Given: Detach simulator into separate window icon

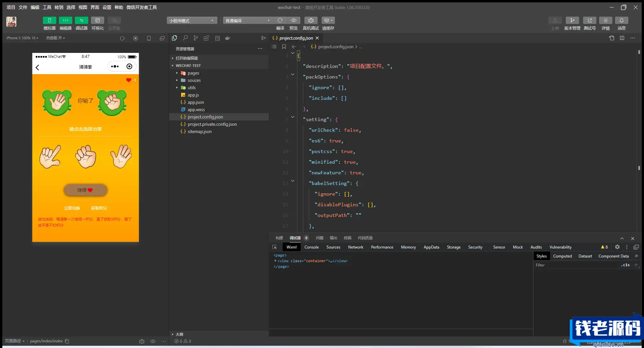Looking at the screenshot, I should (162, 38).
